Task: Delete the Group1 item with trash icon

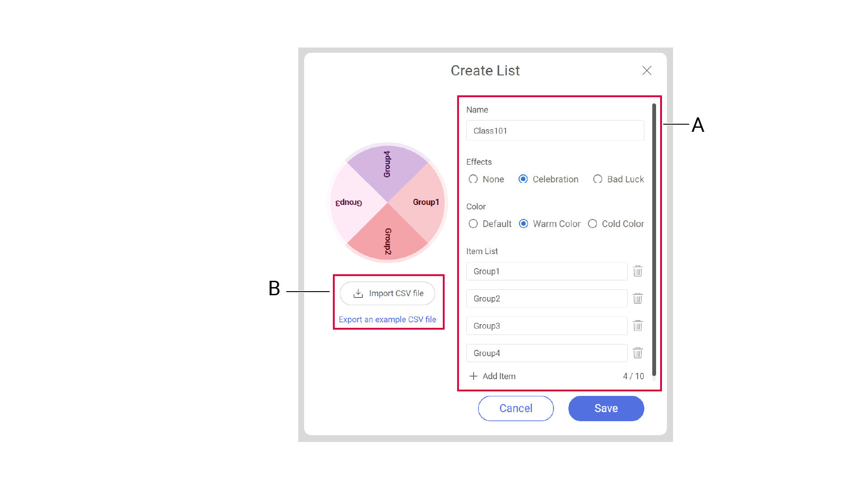Action: pos(638,271)
